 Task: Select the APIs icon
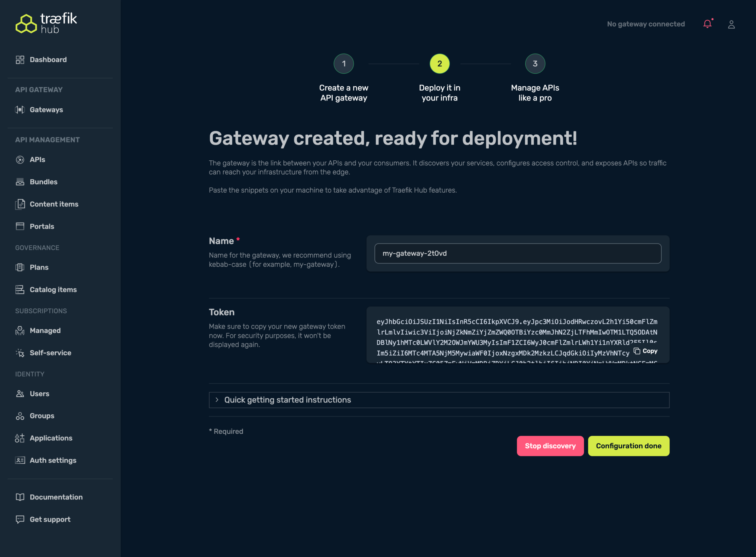point(20,160)
